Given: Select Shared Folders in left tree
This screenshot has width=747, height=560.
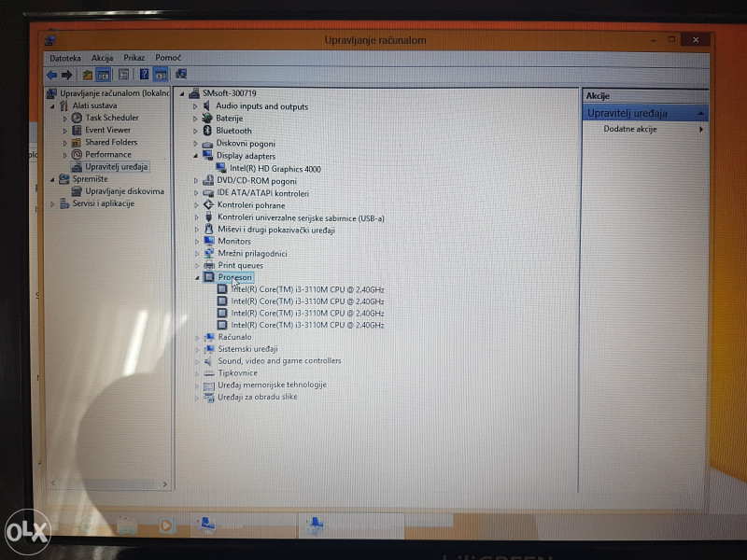Looking at the screenshot, I should click(x=111, y=142).
